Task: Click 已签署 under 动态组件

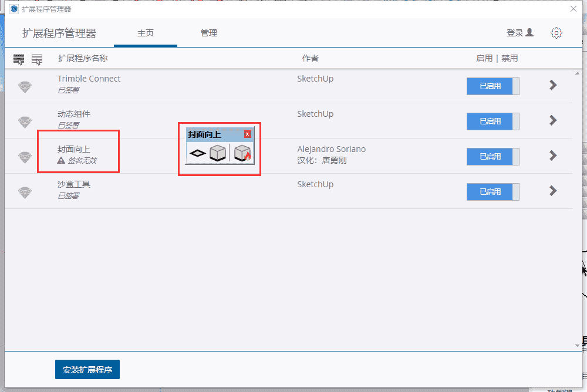Action: coord(68,126)
